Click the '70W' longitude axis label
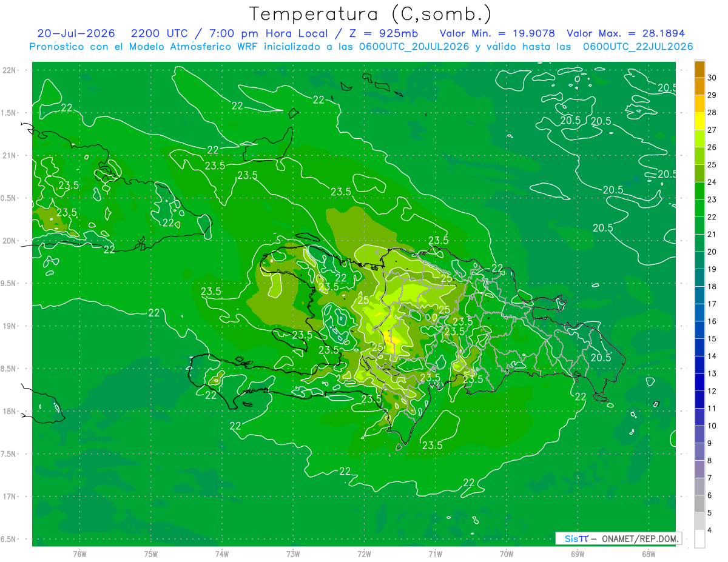Viewport: 728px width, 562px height. 507,554
